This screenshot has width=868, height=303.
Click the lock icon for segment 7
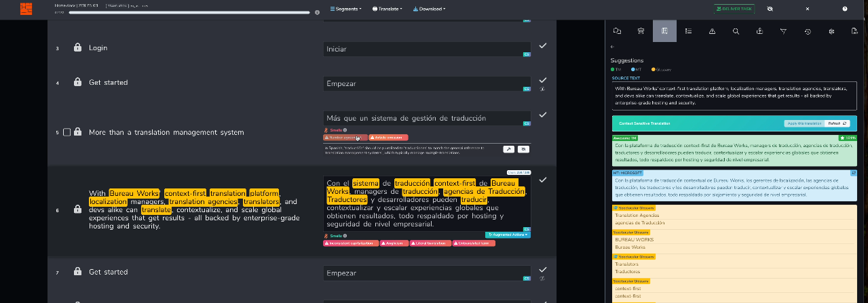77,272
